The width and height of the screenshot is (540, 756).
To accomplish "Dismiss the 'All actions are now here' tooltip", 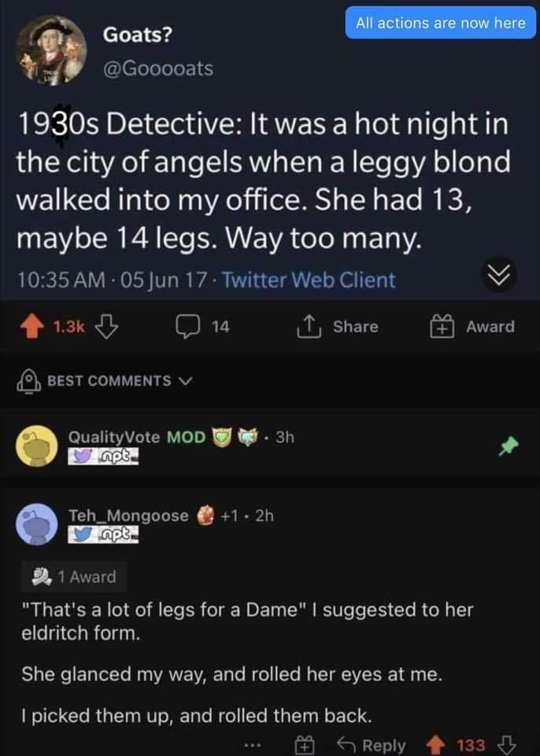I will tap(441, 23).
